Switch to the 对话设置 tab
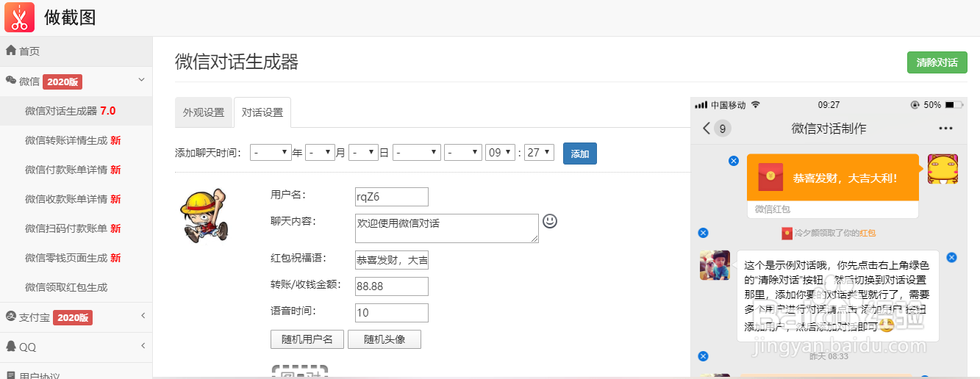Image resolution: width=980 pixels, height=379 pixels. click(262, 112)
